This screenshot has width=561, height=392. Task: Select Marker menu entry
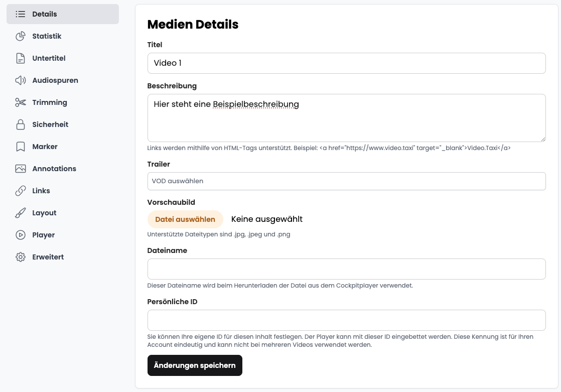[63, 147]
